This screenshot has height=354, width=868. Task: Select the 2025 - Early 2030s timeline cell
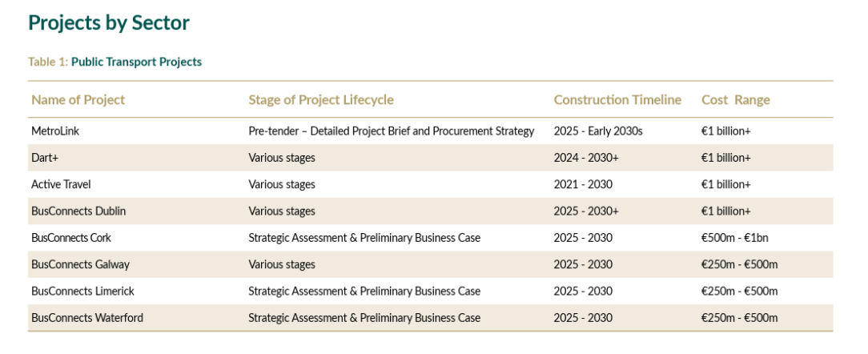[x=598, y=131]
